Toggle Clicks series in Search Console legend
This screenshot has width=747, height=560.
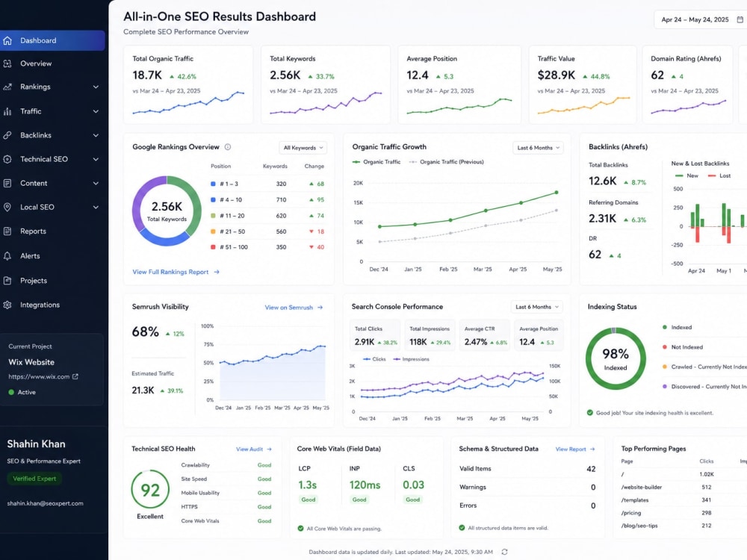(x=374, y=359)
